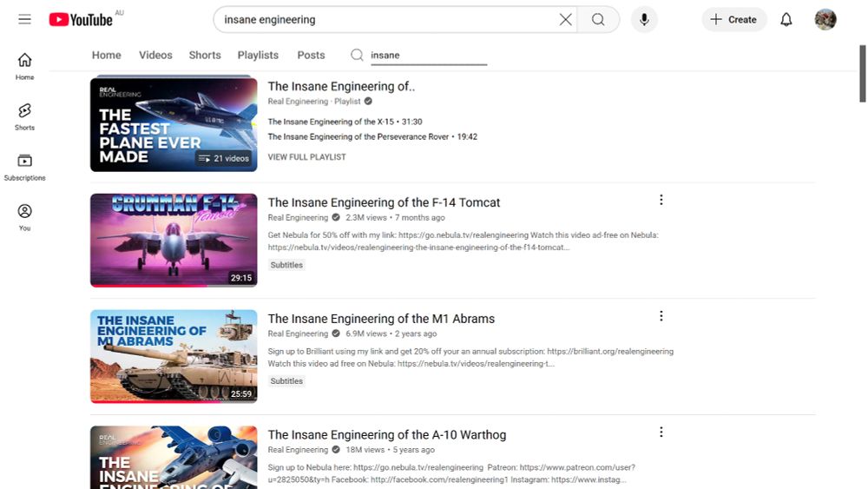Open the notifications bell
868x489 pixels.
click(x=786, y=19)
